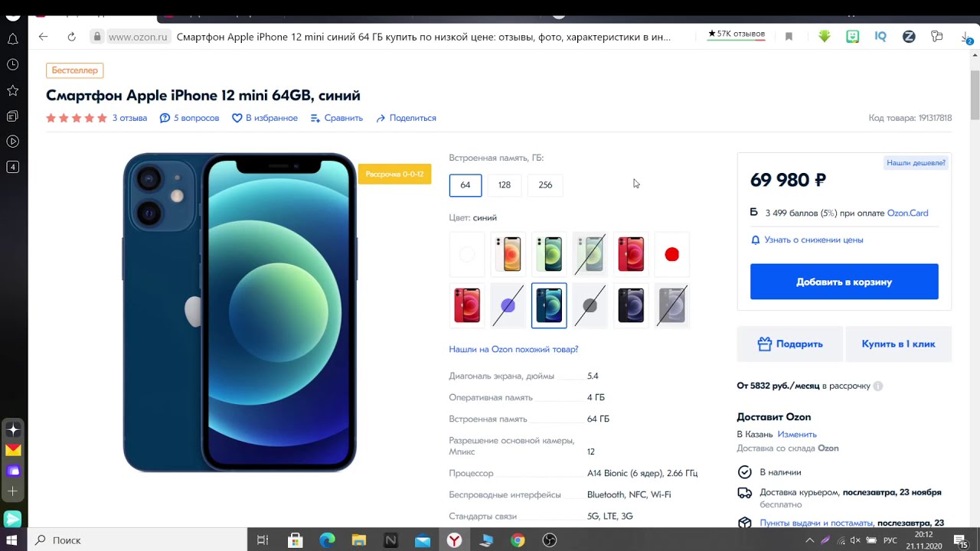Select the unavailable purple dot color
The height and width of the screenshot is (551, 980).
tap(508, 305)
